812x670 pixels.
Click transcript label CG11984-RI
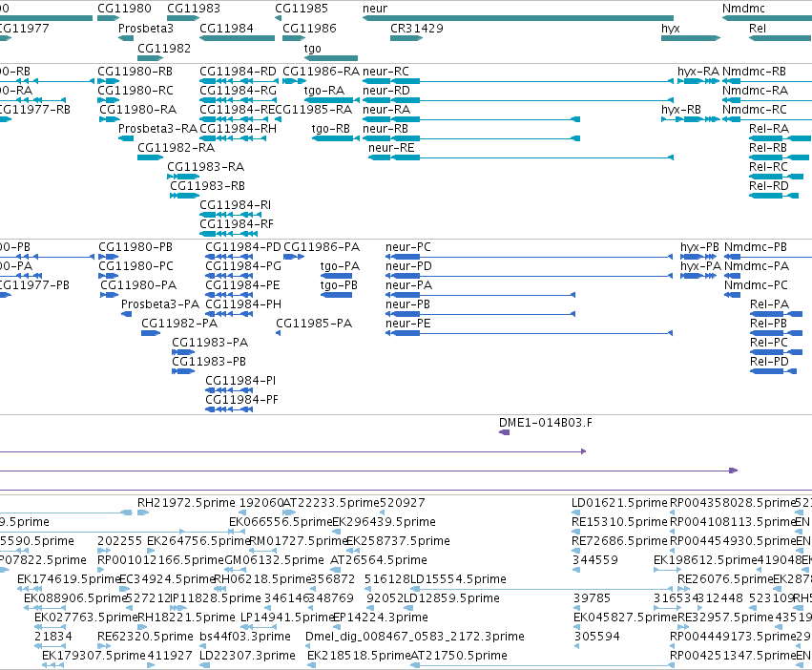pos(235,205)
